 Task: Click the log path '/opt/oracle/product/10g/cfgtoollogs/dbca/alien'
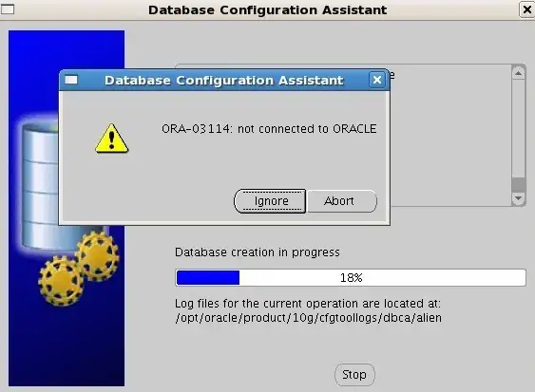(309, 318)
